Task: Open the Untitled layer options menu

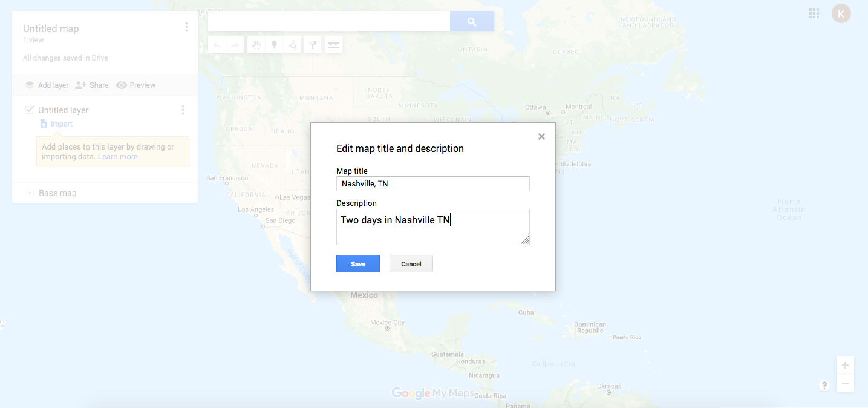Action: 183,110
